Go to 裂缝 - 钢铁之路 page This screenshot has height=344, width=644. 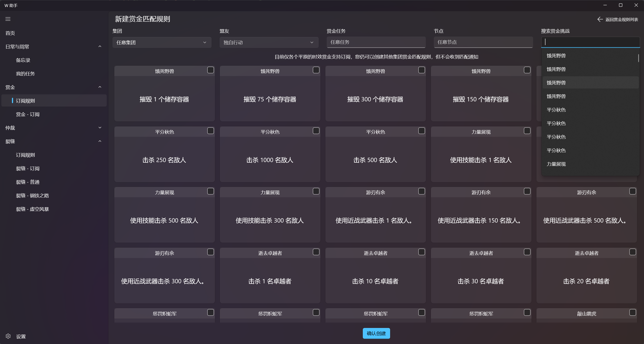(x=32, y=195)
